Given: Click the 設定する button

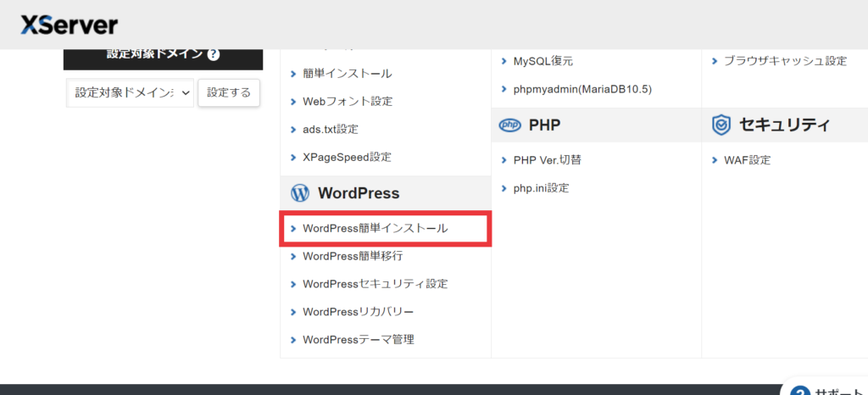Looking at the screenshot, I should pyautogui.click(x=229, y=92).
